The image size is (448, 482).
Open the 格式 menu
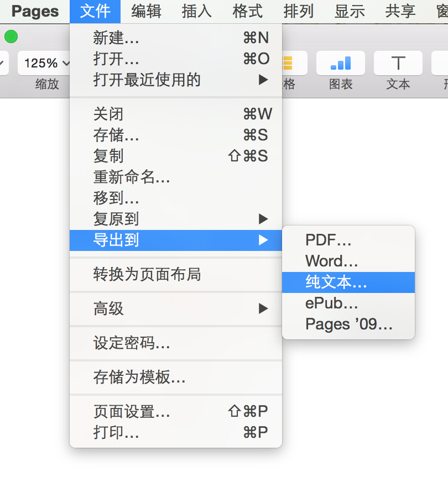click(x=248, y=12)
